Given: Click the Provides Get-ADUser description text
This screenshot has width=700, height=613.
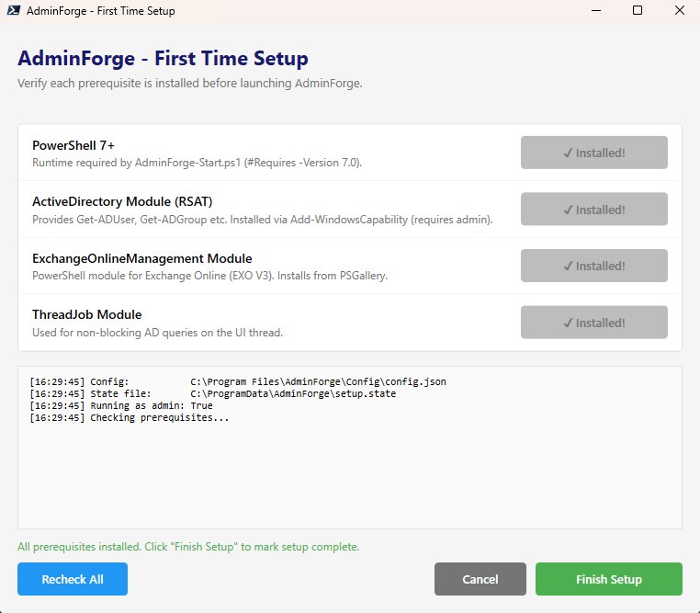Looking at the screenshot, I should tap(263, 220).
